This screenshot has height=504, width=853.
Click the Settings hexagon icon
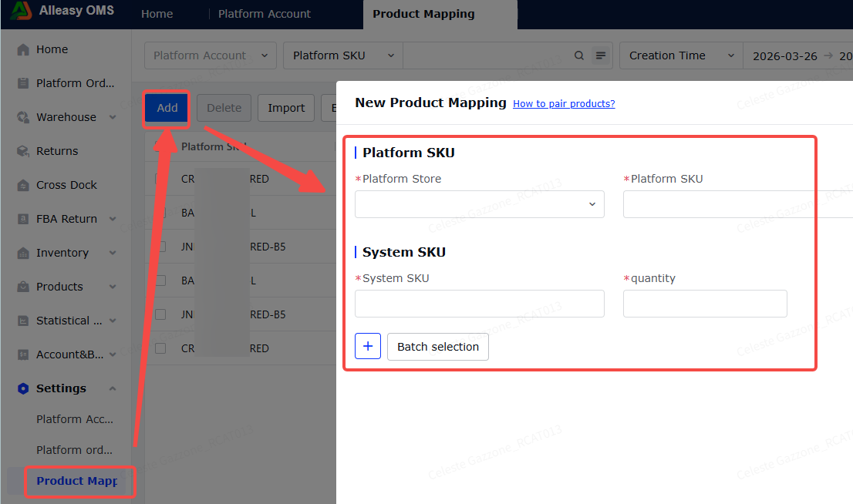pyautogui.click(x=23, y=388)
